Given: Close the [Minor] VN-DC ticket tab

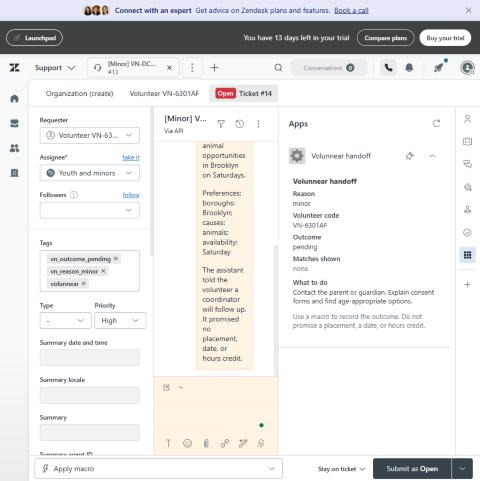Looking at the screenshot, I should 169,68.
